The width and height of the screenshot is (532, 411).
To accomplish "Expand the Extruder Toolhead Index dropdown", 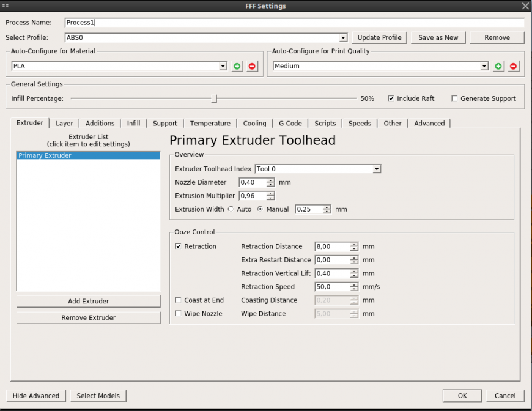I will [377, 169].
